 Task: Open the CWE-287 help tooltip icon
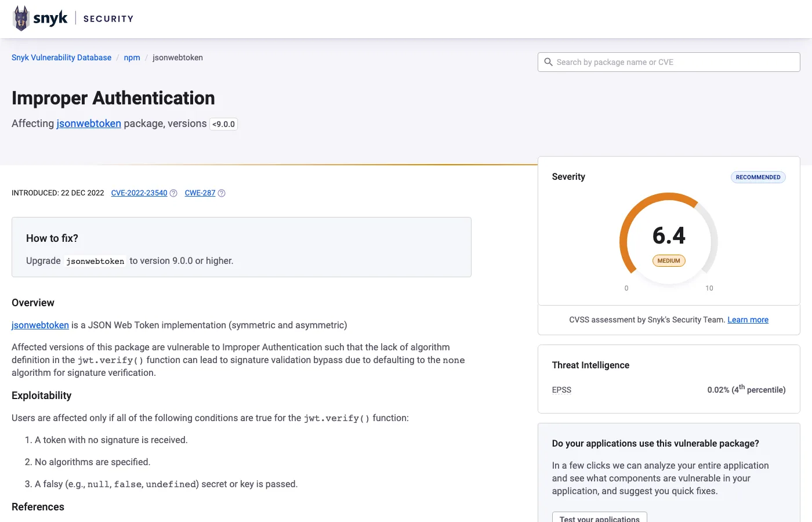222,193
